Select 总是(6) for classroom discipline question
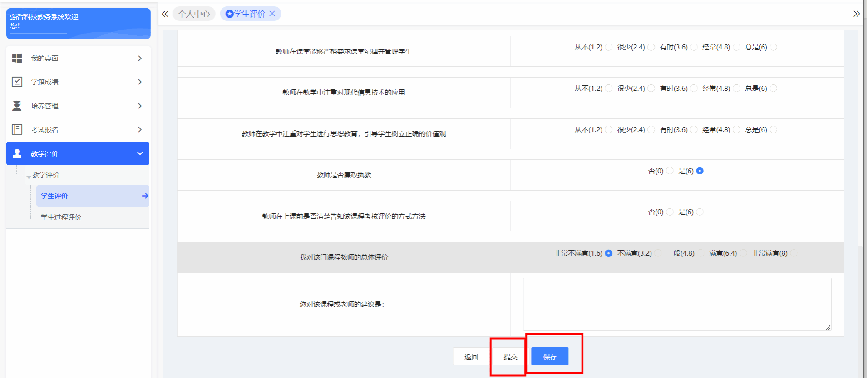The width and height of the screenshot is (868, 379). coord(774,47)
